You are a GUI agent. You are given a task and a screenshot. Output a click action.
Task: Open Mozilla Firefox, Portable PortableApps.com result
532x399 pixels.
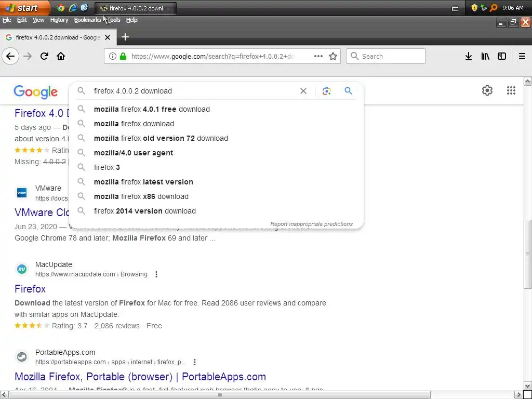pos(140,377)
